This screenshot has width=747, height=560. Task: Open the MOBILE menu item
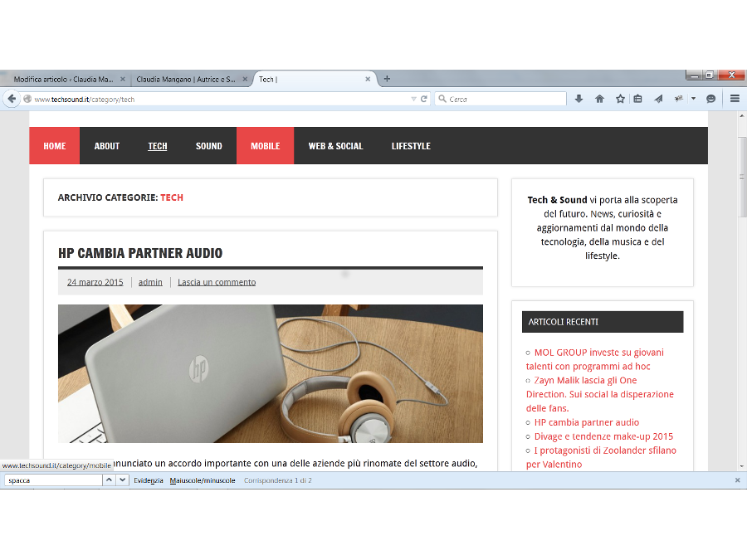point(266,146)
